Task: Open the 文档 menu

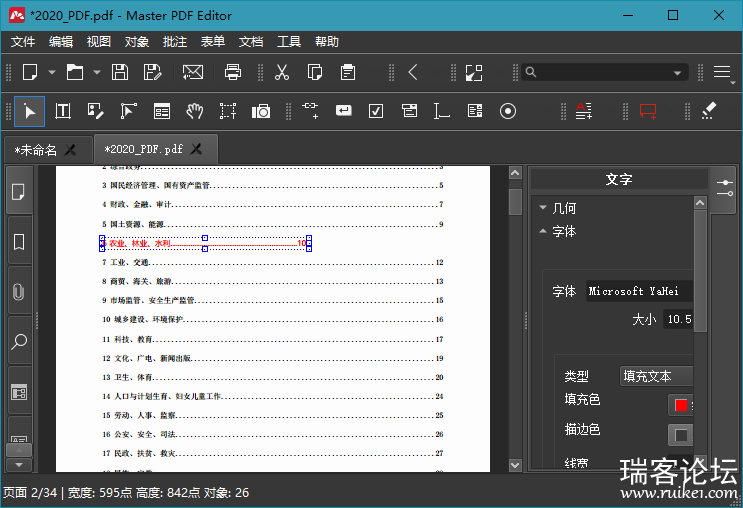Action: pyautogui.click(x=251, y=42)
